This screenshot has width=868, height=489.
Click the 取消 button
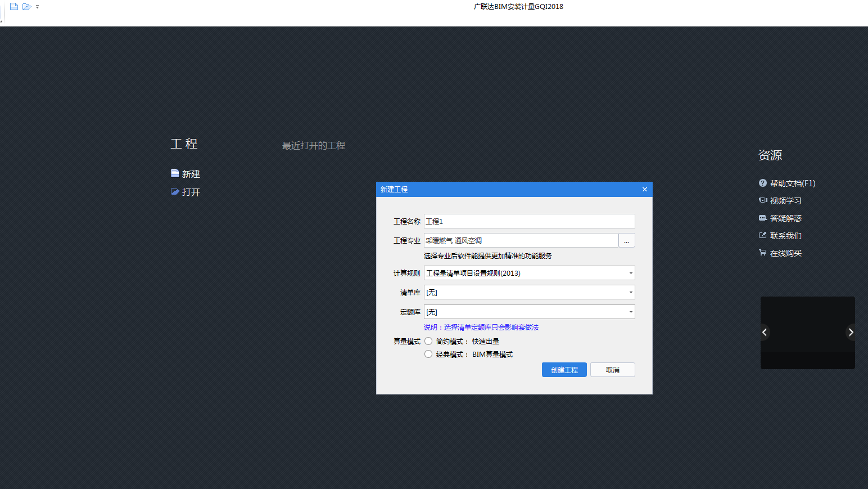tap(613, 370)
